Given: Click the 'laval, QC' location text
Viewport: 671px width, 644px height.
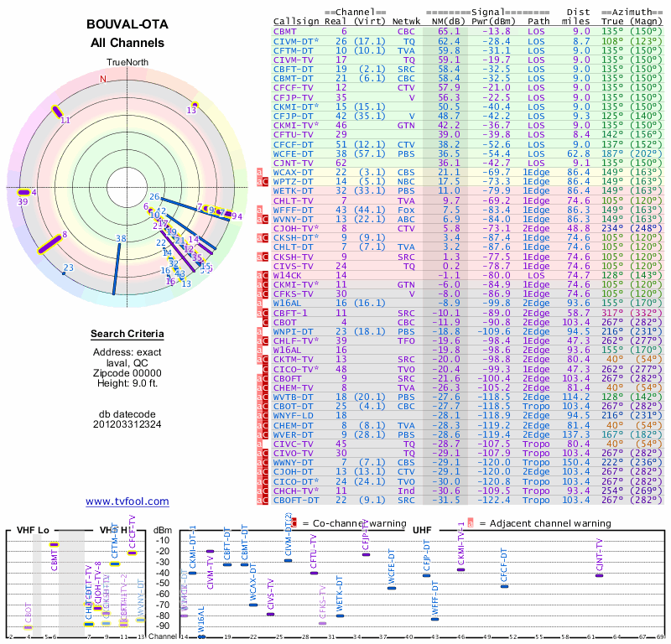Looking at the screenshot, I should pos(127,363).
